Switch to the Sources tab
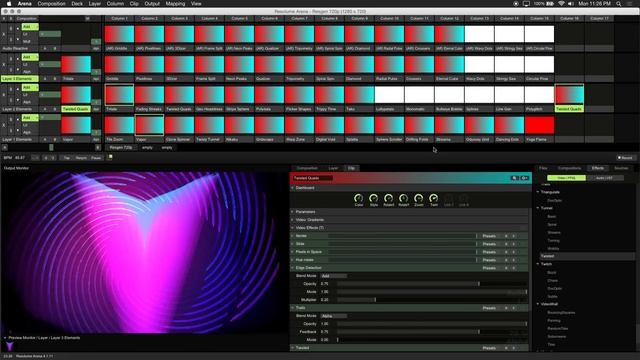640x360 pixels. coord(621,168)
